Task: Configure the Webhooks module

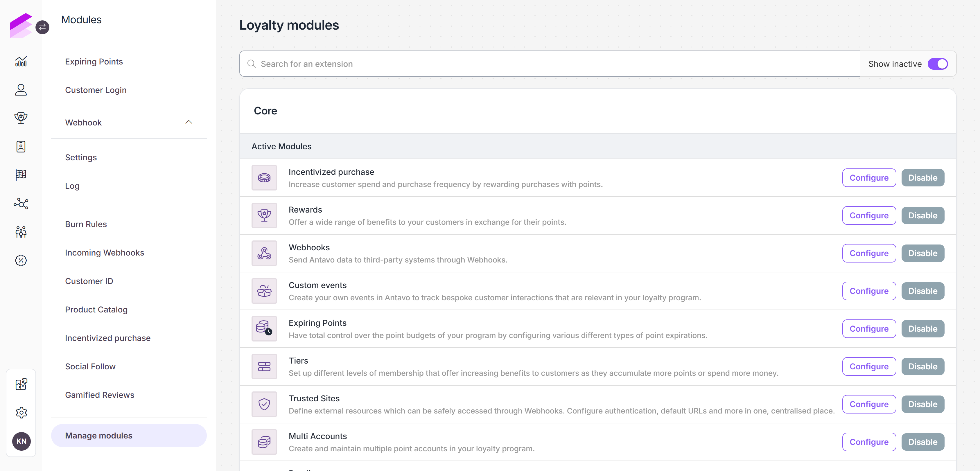Action: (x=869, y=253)
